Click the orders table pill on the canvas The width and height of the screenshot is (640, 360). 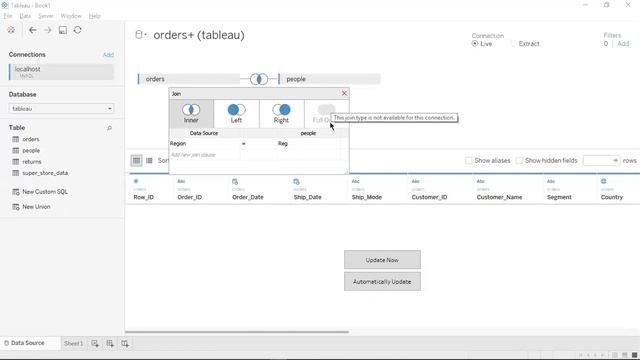pyautogui.click(x=189, y=79)
